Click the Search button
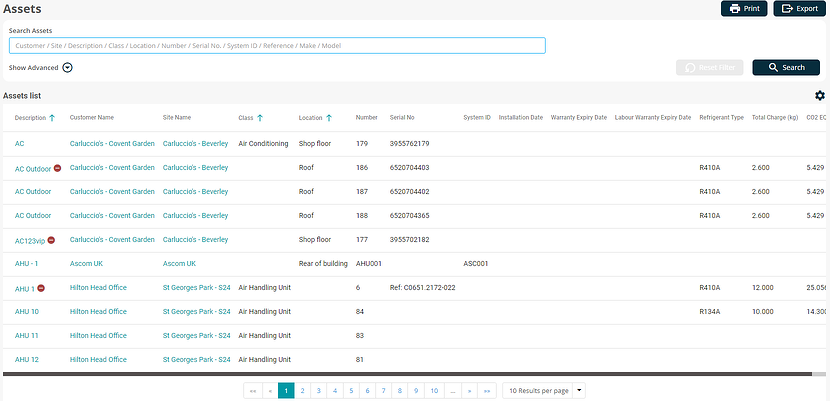The height and width of the screenshot is (401, 830). (786, 67)
